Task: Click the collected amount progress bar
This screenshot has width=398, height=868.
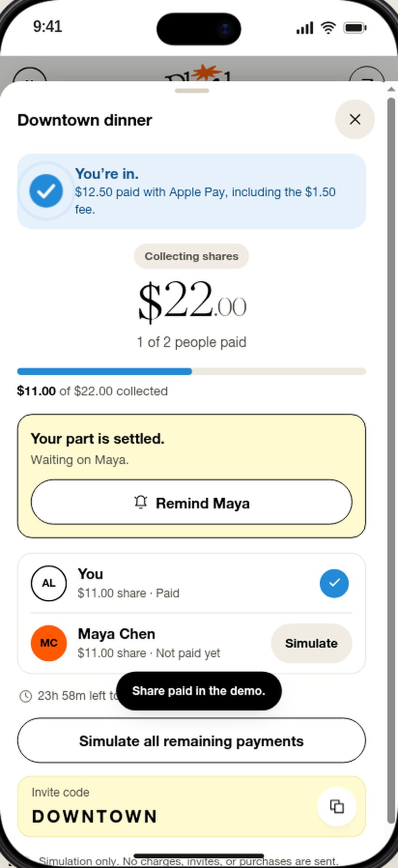Action: pyautogui.click(x=191, y=371)
